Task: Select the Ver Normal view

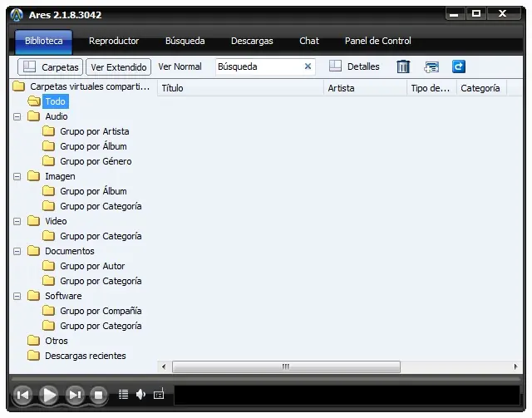Action: pyautogui.click(x=180, y=66)
